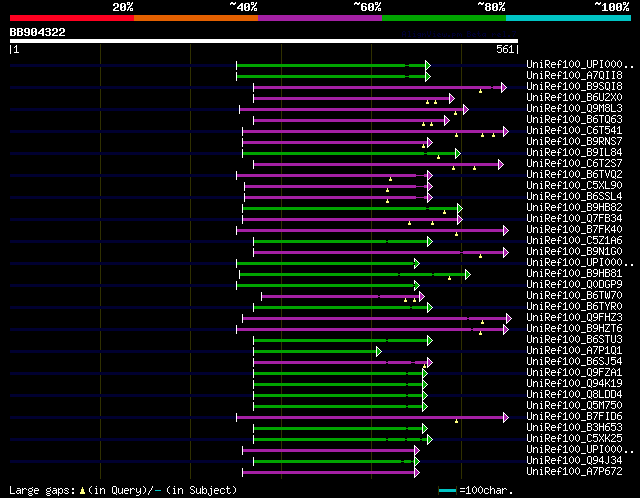The height and width of the screenshot is (498, 640).
Task: Select the UniRef100_B7FK40 label
Action: tap(574, 230)
